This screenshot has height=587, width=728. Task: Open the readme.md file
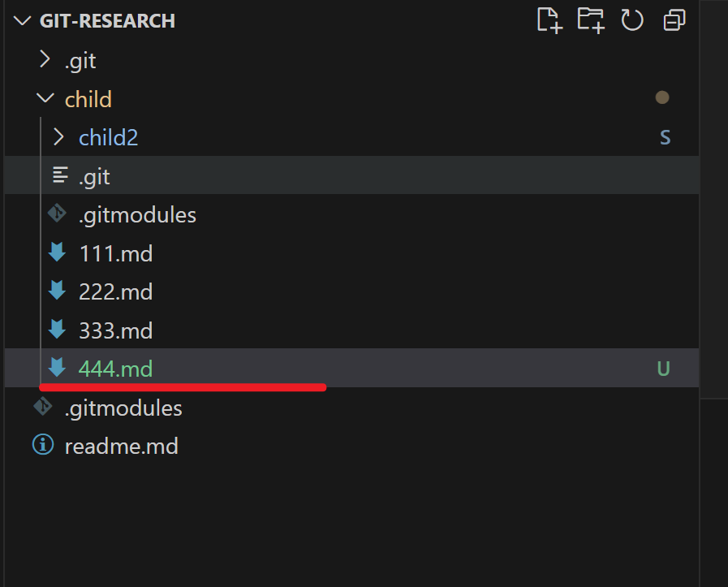[x=121, y=446]
